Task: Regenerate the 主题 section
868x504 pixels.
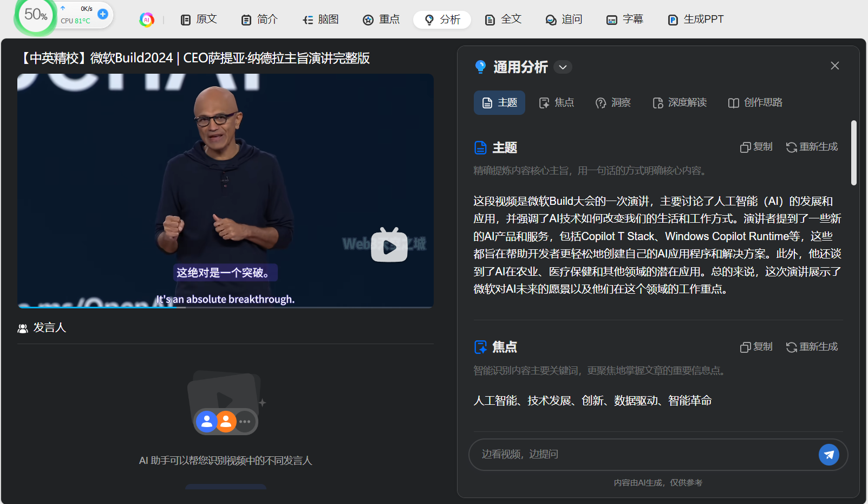Action: tap(812, 147)
